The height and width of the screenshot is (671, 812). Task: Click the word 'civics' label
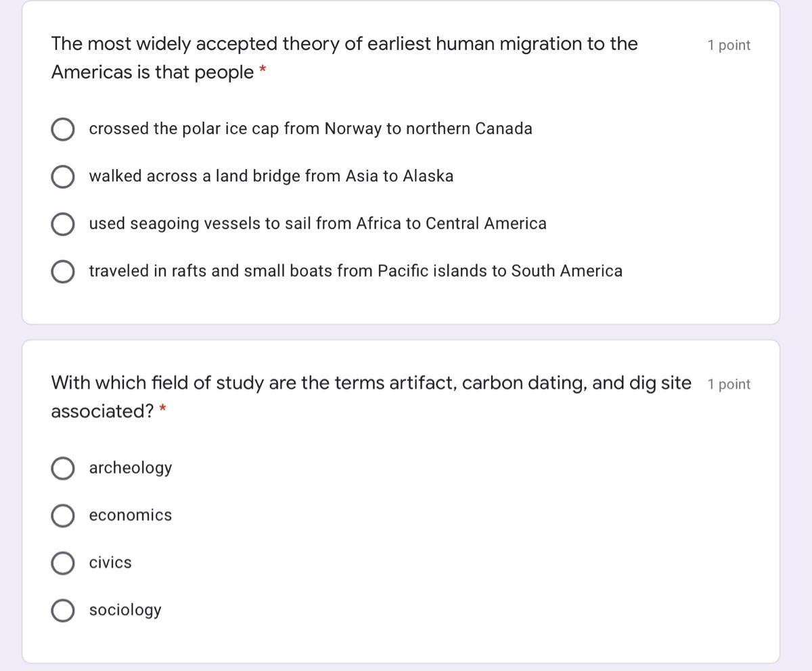point(110,563)
